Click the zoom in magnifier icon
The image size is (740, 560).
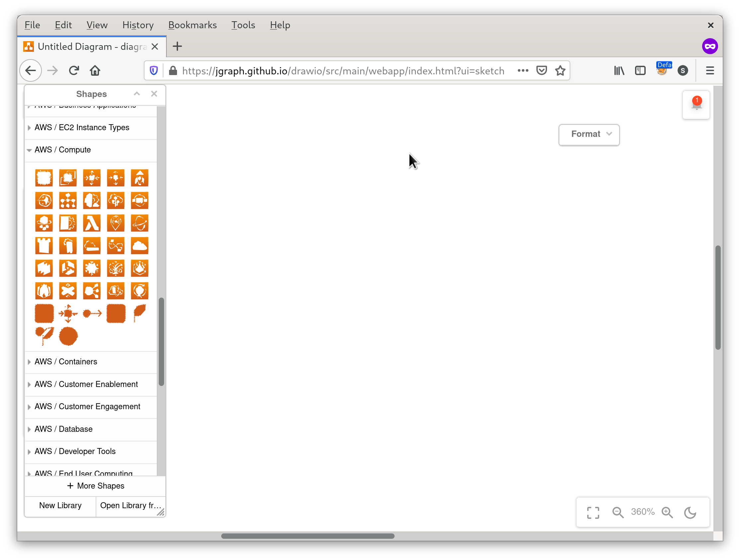(x=667, y=512)
